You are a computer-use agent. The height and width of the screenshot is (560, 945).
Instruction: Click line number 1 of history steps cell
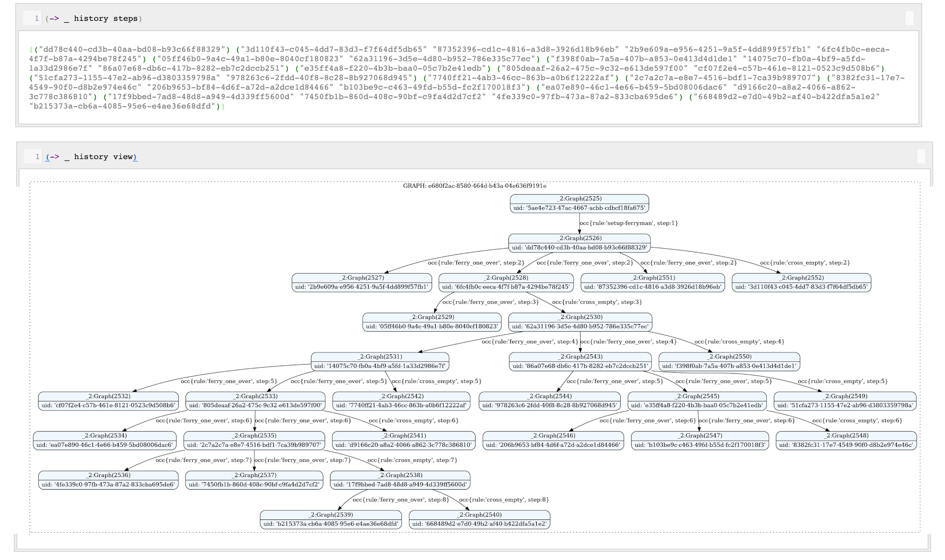click(36, 18)
